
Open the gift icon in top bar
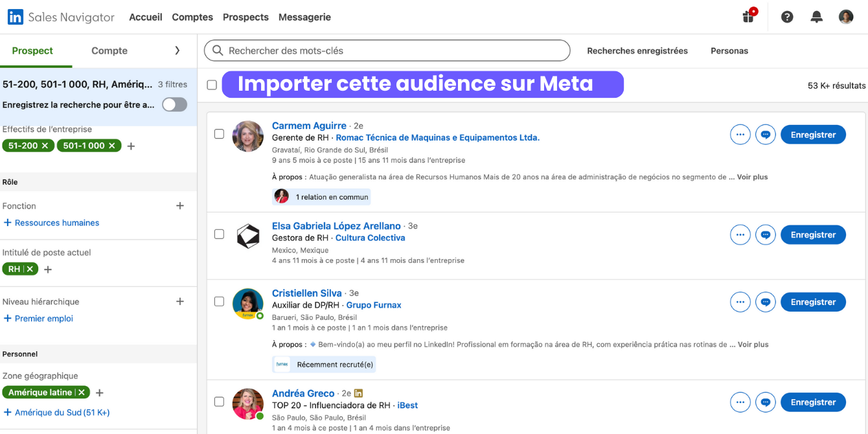(748, 17)
